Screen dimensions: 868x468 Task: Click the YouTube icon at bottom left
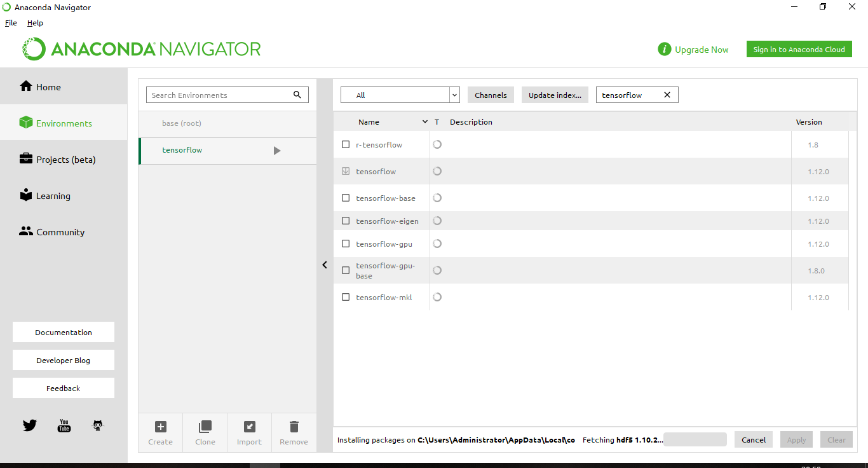(x=64, y=425)
